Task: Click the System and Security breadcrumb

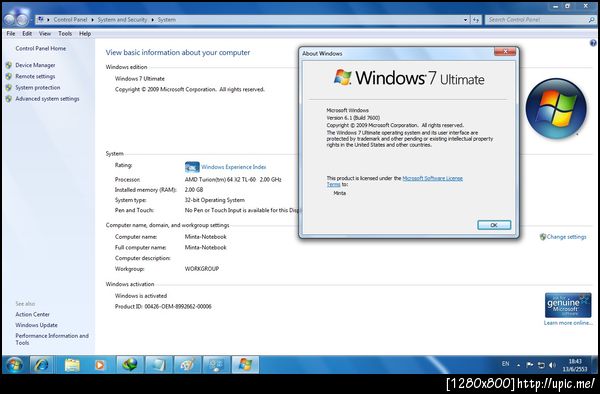Action: point(122,20)
